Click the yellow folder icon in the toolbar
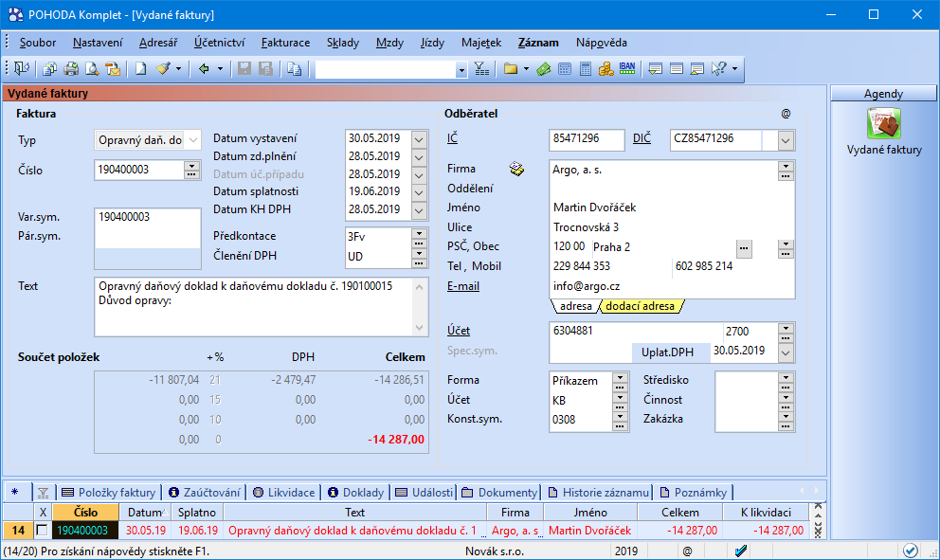The image size is (940, 560). [510, 69]
